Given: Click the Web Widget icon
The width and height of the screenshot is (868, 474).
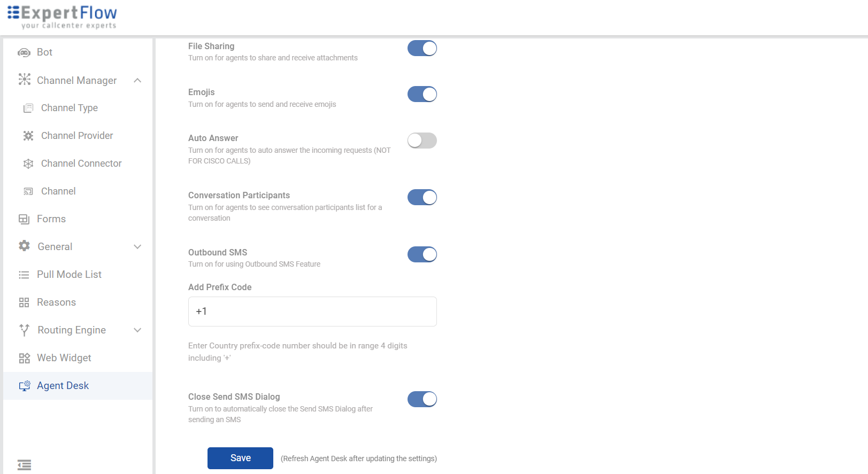Looking at the screenshot, I should pyautogui.click(x=24, y=358).
